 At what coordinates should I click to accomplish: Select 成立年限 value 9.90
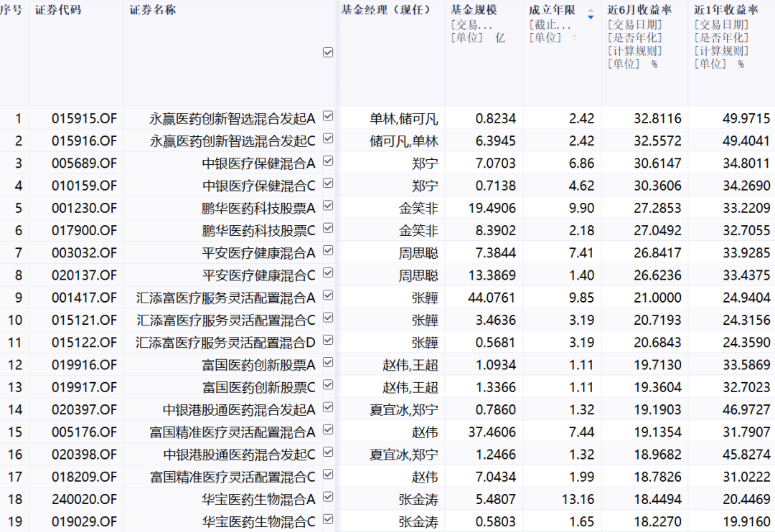(581, 209)
